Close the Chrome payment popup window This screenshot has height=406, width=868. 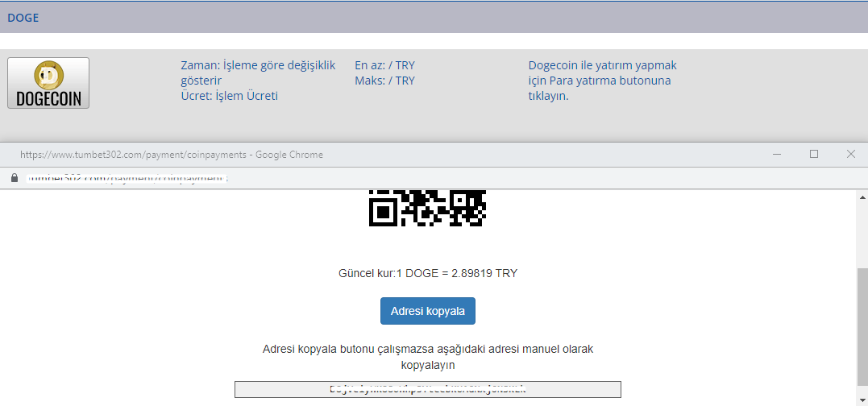[x=851, y=155]
